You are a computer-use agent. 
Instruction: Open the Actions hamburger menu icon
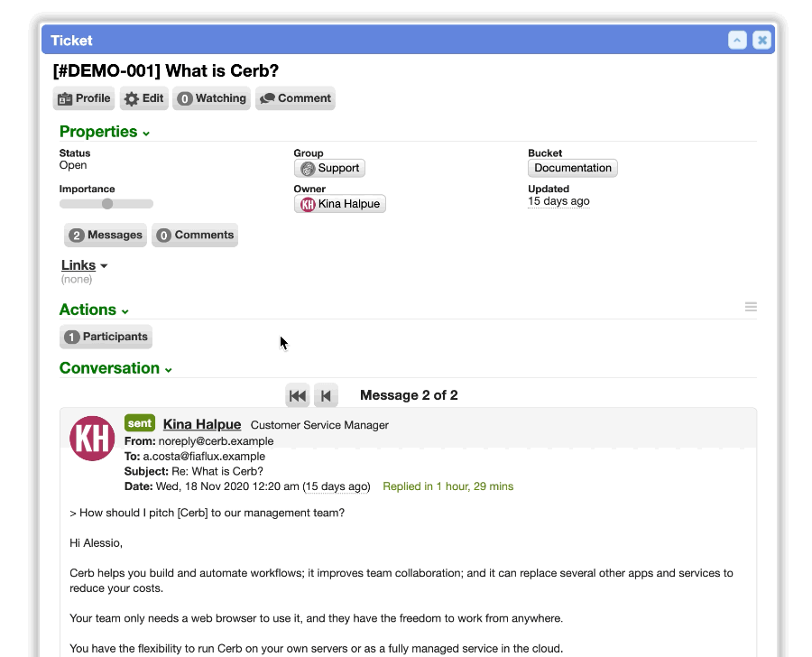pos(751,307)
